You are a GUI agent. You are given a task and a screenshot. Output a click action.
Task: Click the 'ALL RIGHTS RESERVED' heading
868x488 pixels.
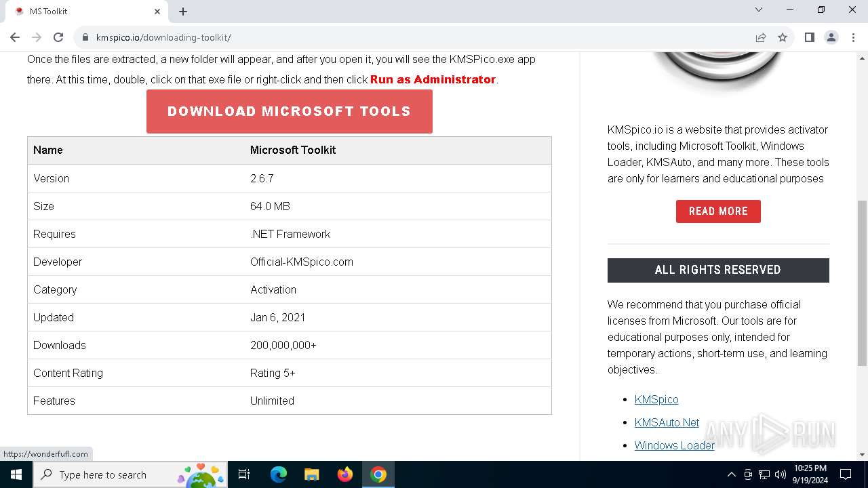point(718,270)
